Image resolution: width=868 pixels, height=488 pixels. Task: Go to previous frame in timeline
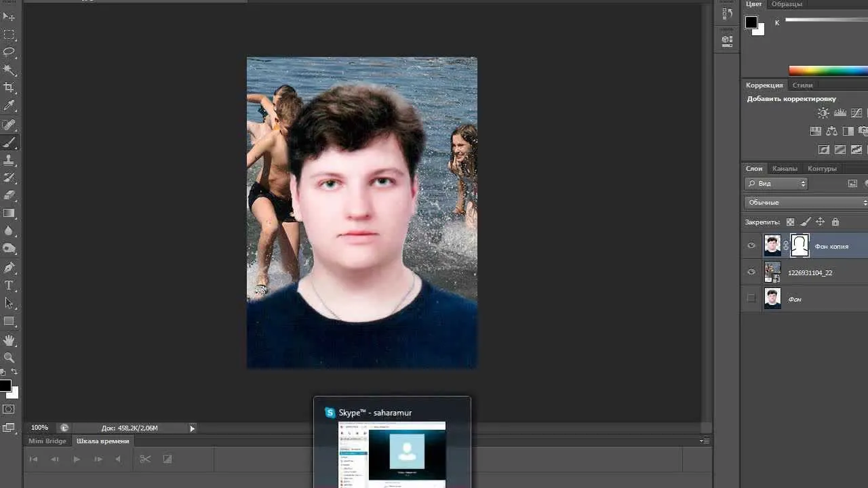(x=55, y=459)
